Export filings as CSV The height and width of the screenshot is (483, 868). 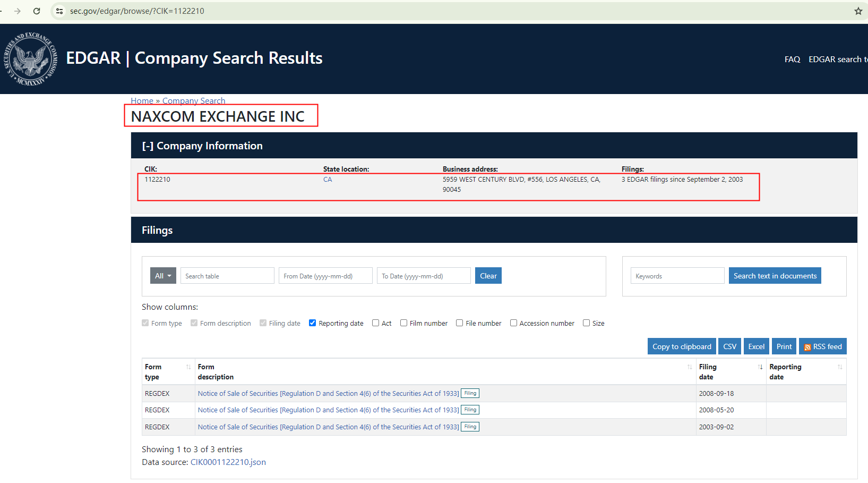(x=729, y=346)
